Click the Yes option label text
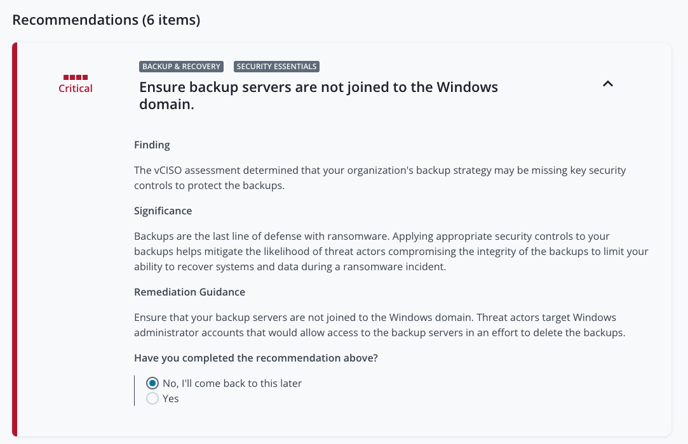The width and height of the screenshot is (688, 444). (x=171, y=398)
